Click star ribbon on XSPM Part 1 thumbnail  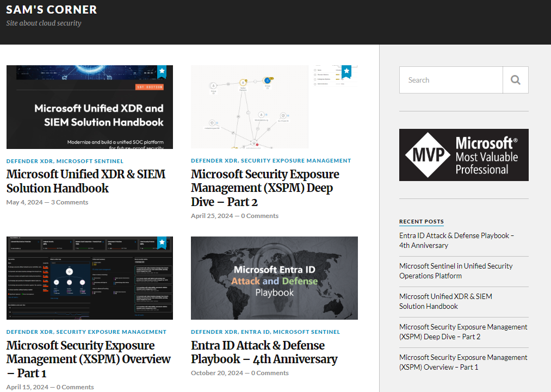(162, 242)
